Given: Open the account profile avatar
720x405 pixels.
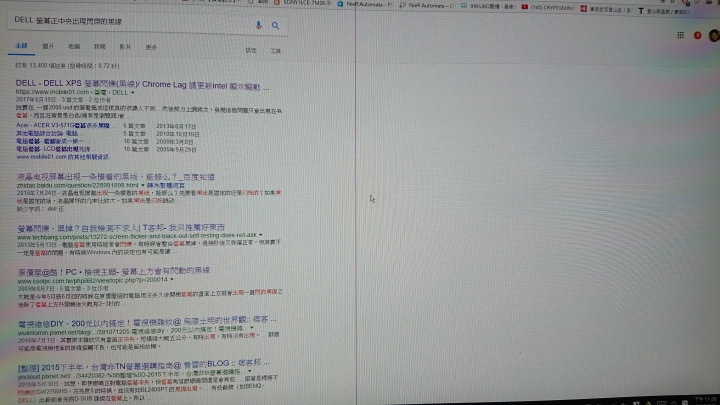Looking at the screenshot, I should [714, 35].
